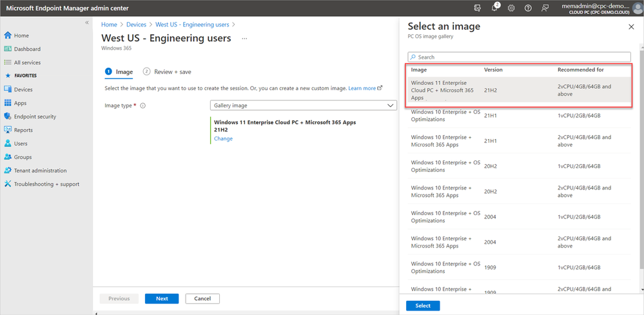The height and width of the screenshot is (315, 644).
Task: Switch to the Image step tab
Action: pos(119,72)
